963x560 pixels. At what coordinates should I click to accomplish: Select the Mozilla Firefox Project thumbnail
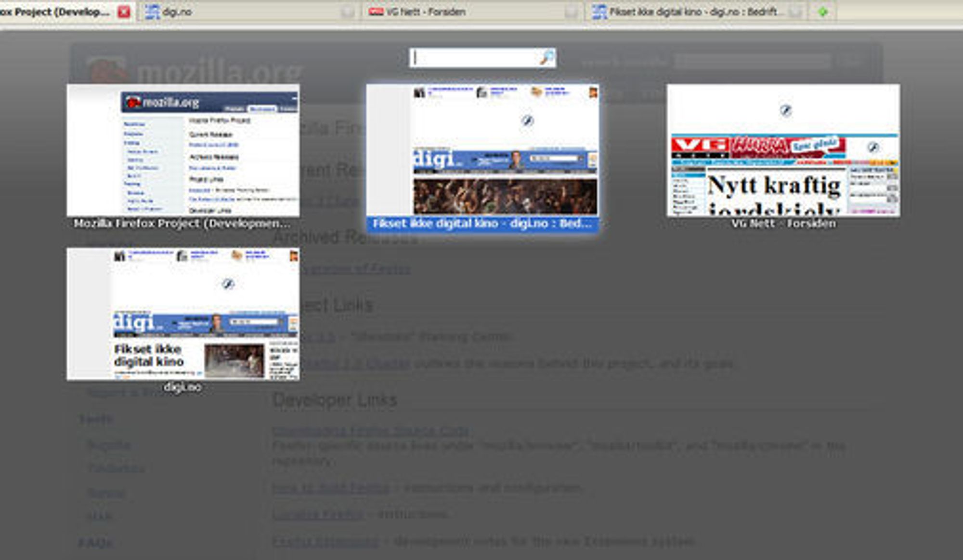pyautogui.click(x=183, y=151)
